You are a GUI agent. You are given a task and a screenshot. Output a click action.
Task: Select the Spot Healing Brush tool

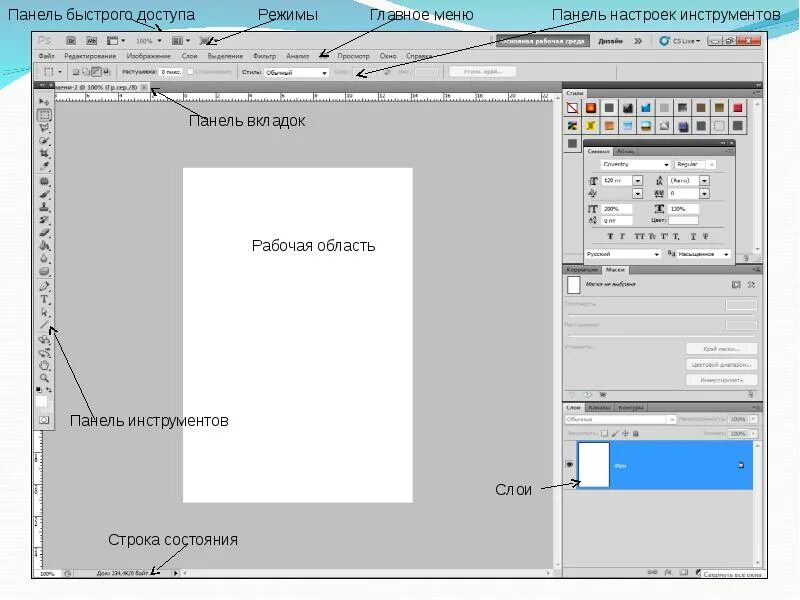[44, 181]
